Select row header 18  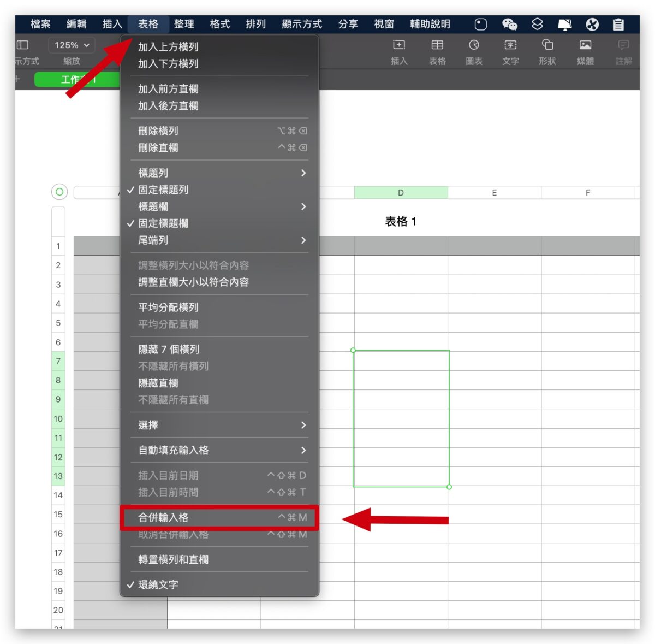(58, 572)
